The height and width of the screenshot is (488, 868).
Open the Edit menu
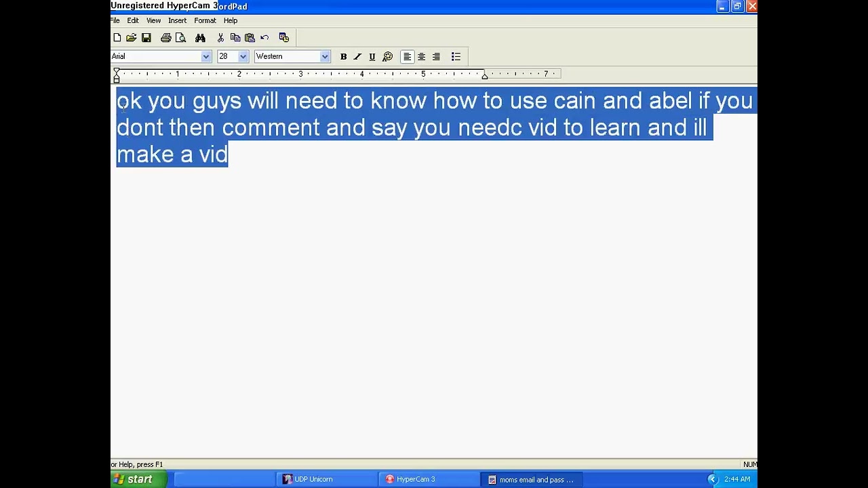(x=133, y=20)
